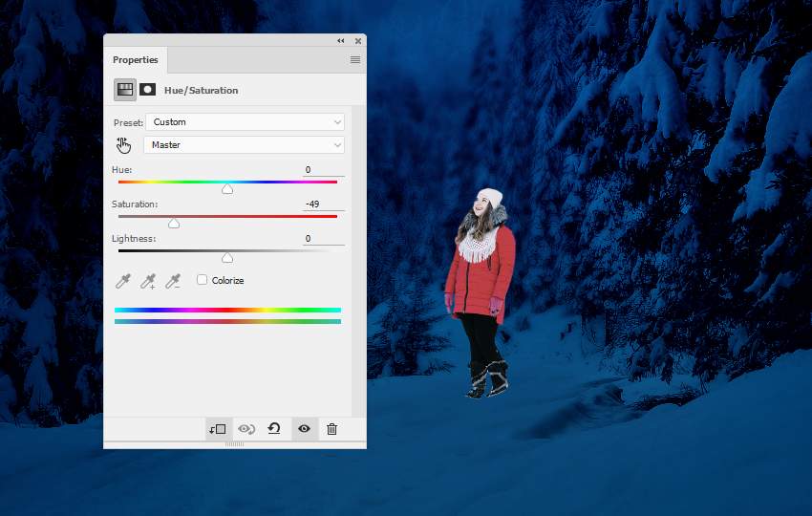812x516 pixels.
Task: Click the "Preset:" label
Action: point(128,122)
